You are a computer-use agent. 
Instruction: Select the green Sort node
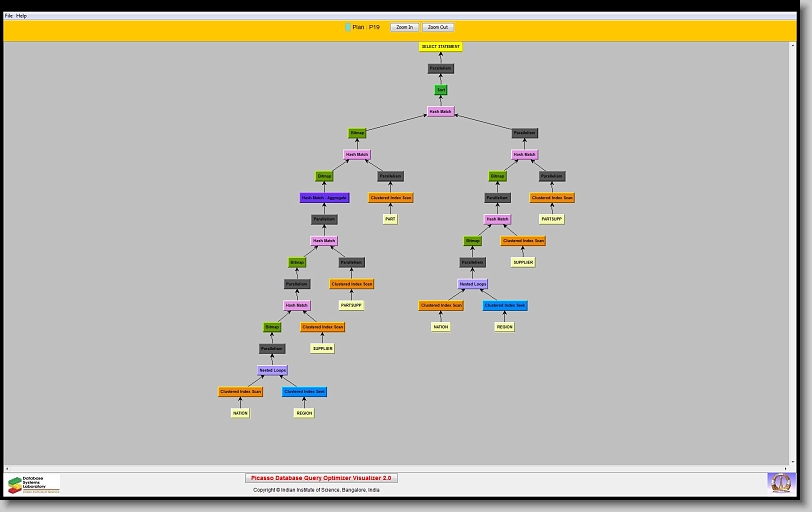[441, 90]
